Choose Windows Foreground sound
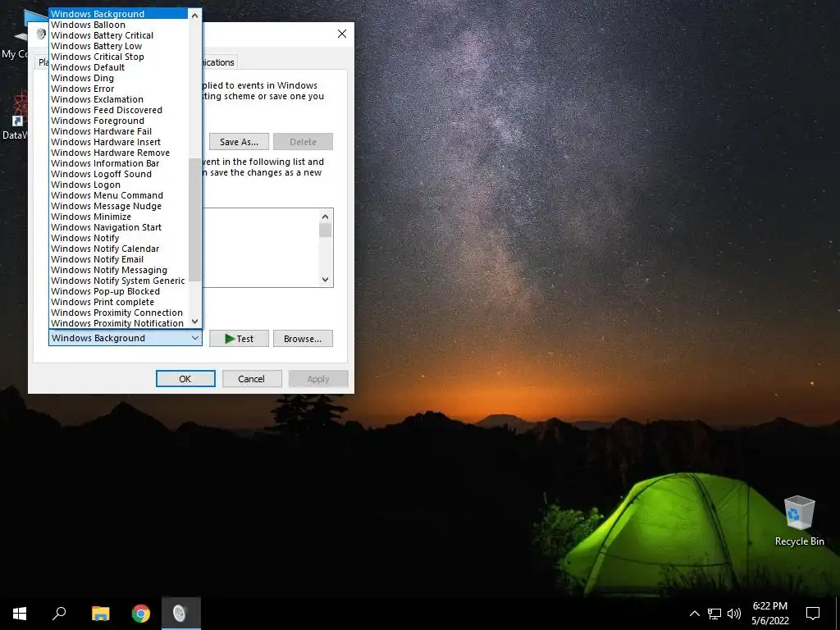This screenshot has height=630, width=840. (119, 121)
